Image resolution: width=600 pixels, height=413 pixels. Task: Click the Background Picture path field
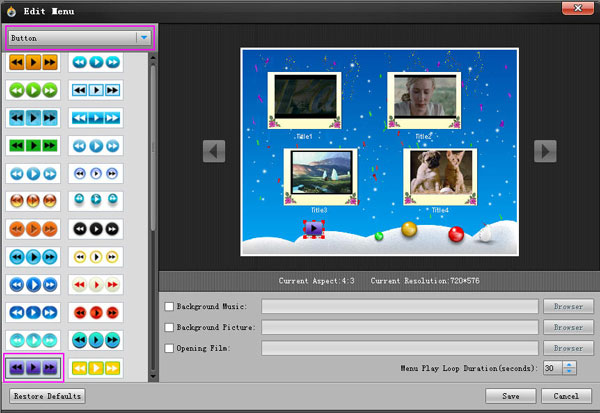tap(399, 327)
